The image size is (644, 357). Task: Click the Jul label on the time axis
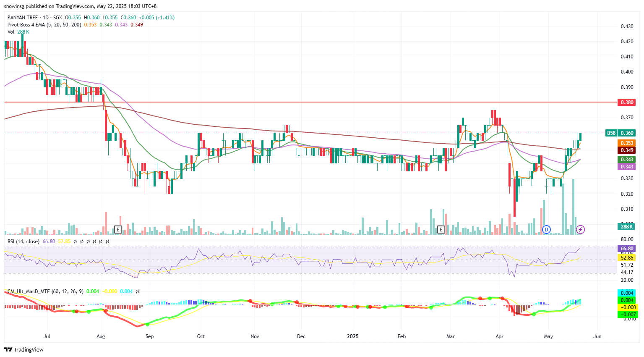click(47, 336)
